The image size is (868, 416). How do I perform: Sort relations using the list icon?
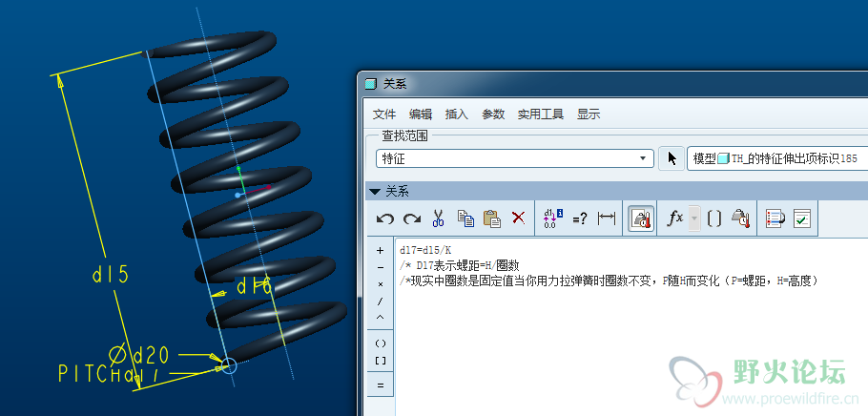click(775, 218)
